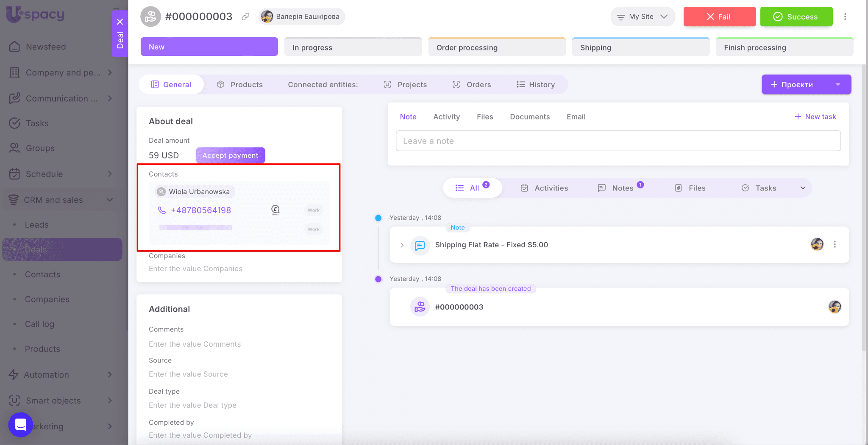
Task: Click the copy link icon beside deal number
Action: [245, 17]
